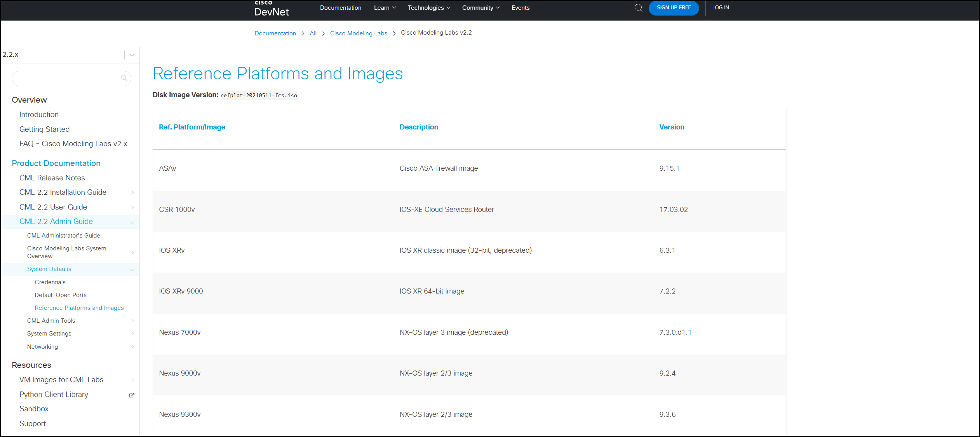The width and height of the screenshot is (980, 437).
Task: Open Events in top navigation
Action: pos(520,8)
